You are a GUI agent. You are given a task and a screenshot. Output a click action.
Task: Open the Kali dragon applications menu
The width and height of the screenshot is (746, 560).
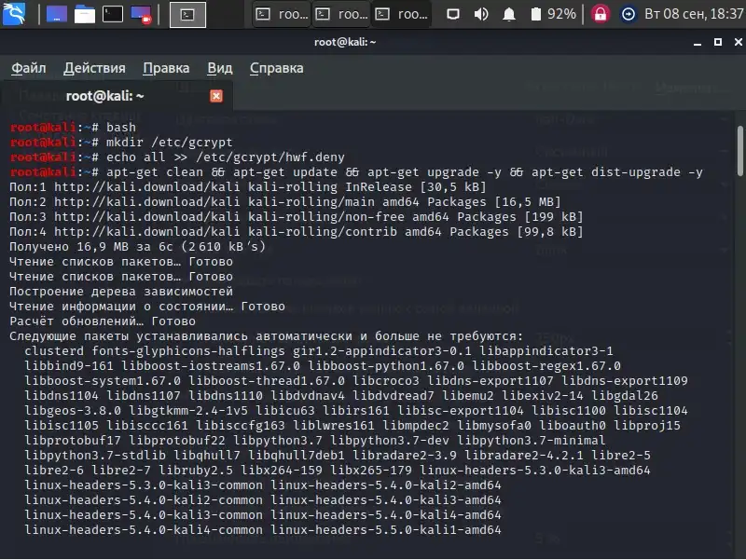(14, 14)
